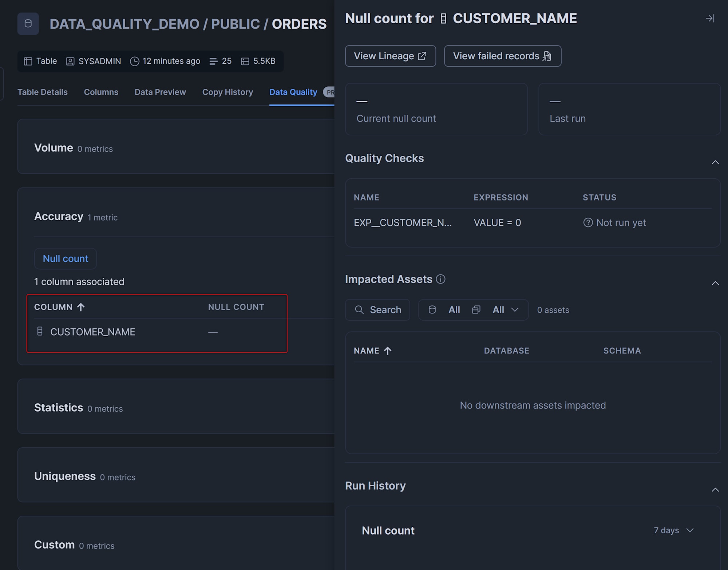
Task: Switch to the Data Preview tab
Action: [x=160, y=92]
